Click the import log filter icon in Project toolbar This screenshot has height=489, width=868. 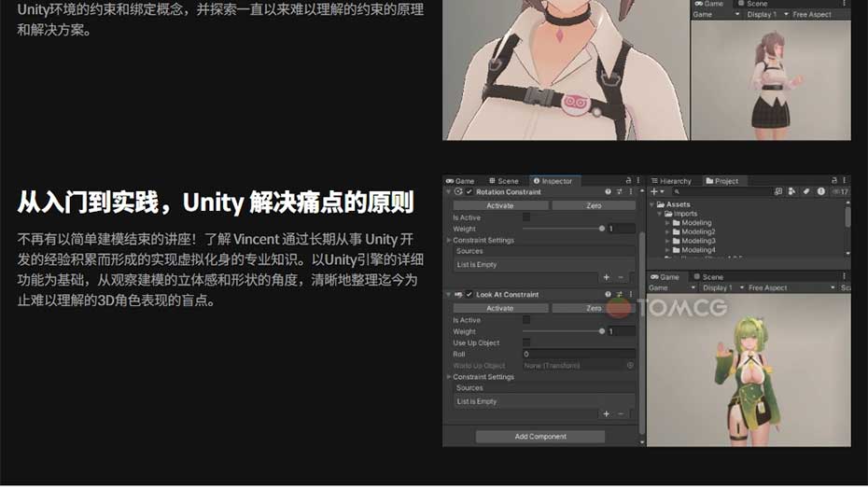[x=821, y=191]
